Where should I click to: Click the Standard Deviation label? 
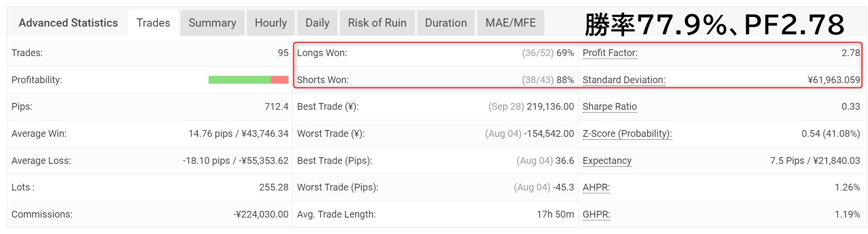point(624,80)
